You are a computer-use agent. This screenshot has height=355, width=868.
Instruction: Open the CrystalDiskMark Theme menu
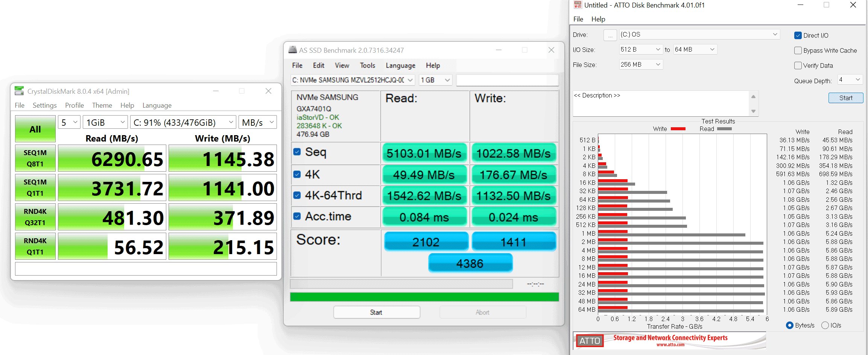(102, 105)
